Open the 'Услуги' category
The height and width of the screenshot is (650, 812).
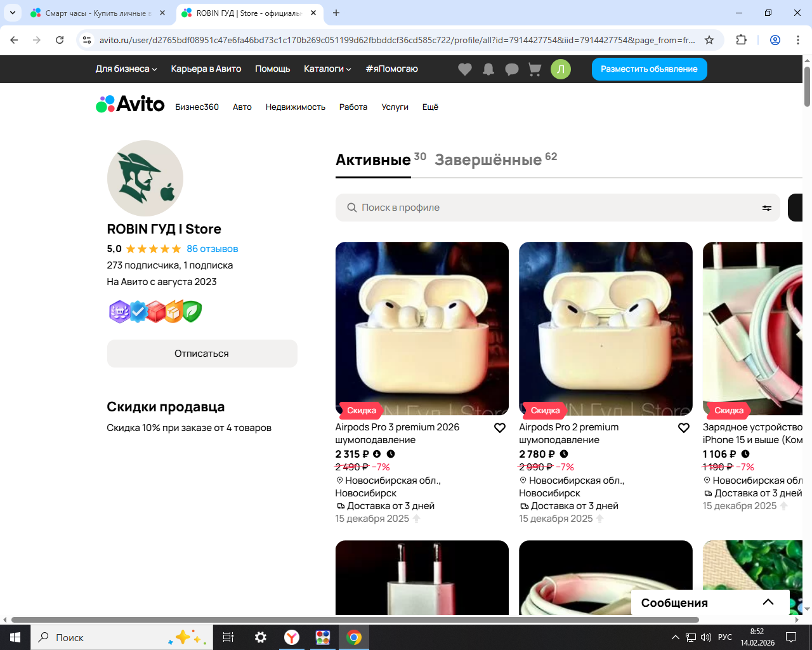[x=395, y=107]
